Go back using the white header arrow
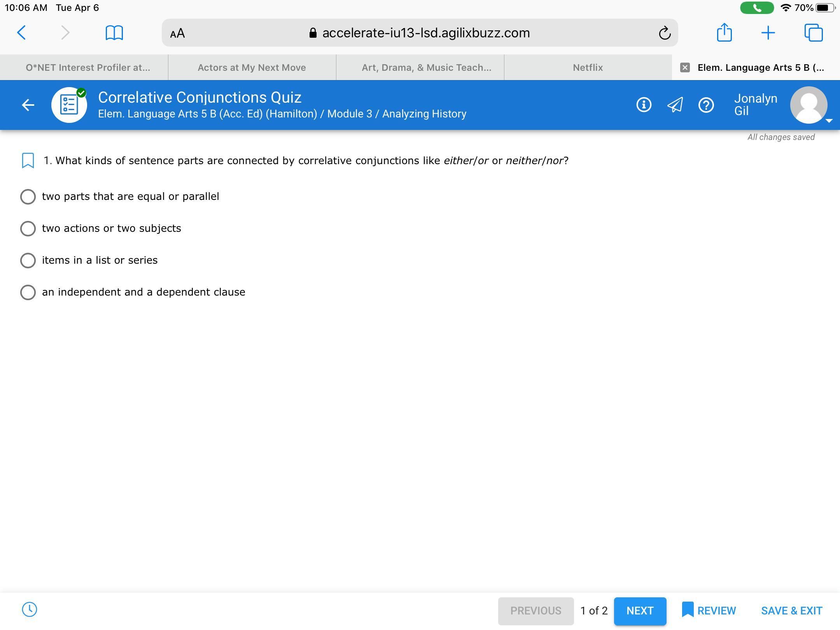The height and width of the screenshot is (630, 840). click(28, 105)
